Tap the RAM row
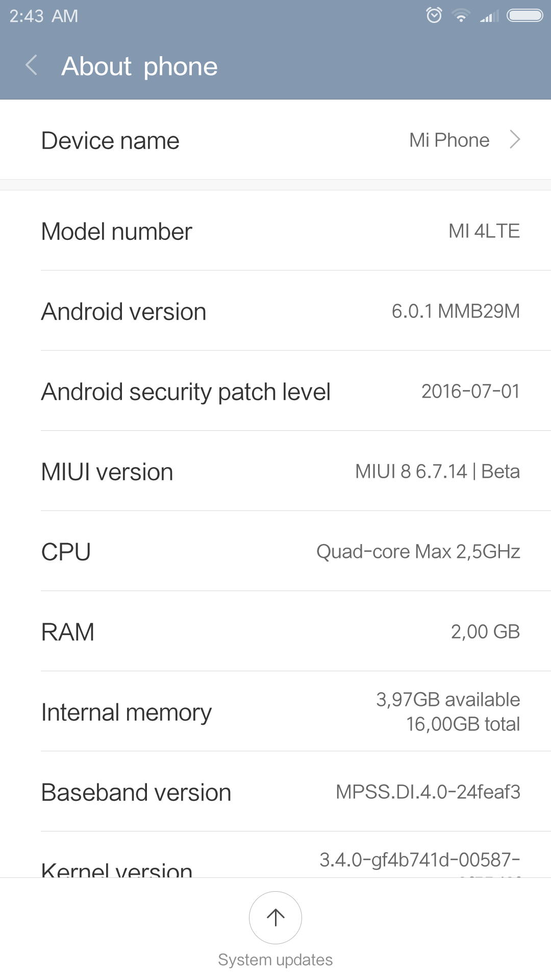 pos(275,632)
